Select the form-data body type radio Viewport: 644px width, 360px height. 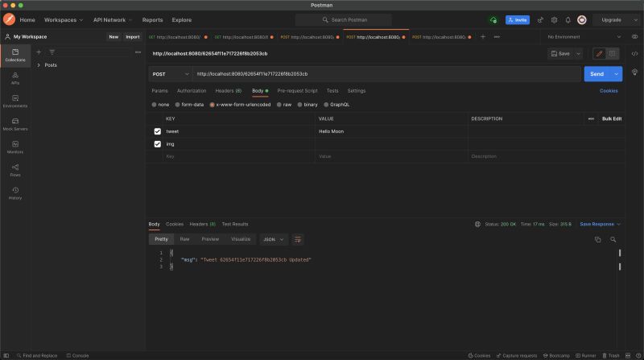pyautogui.click(x=177, y=105)
